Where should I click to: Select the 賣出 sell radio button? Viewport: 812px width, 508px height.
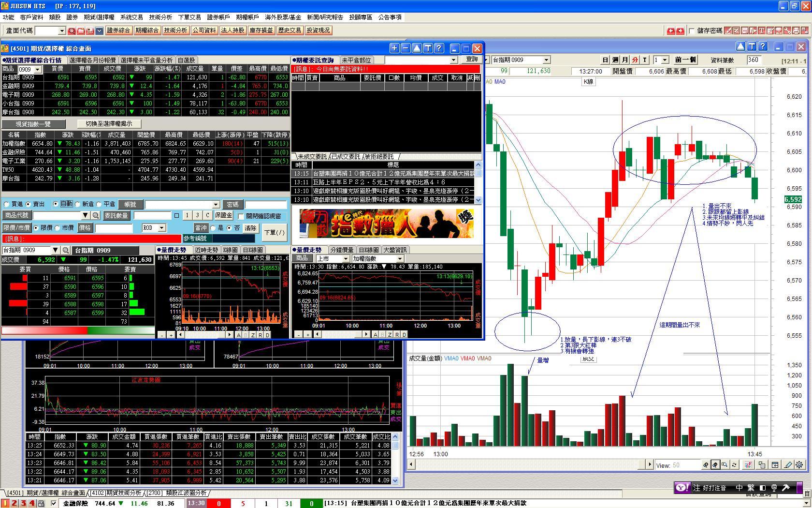point(28,204)
